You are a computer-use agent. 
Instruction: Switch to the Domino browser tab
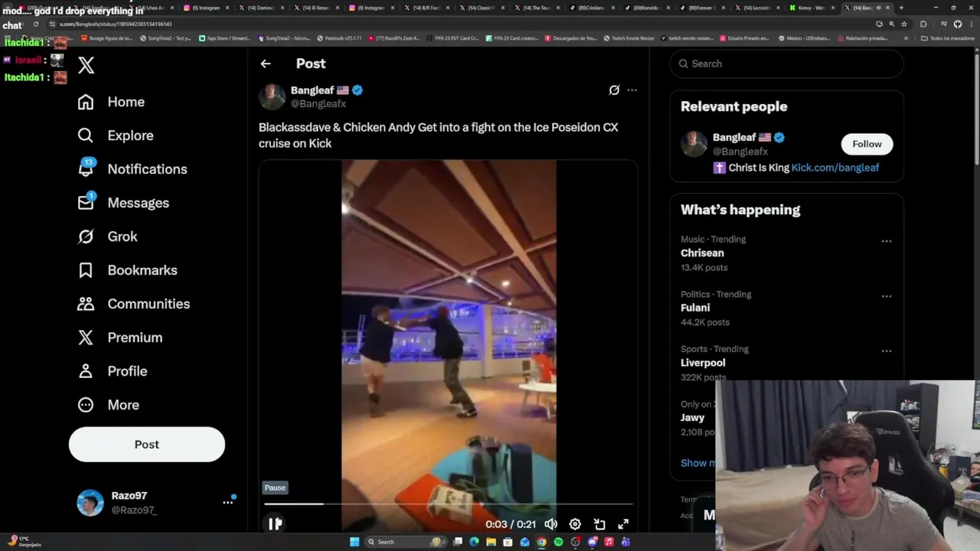click(x=260, y=8)
